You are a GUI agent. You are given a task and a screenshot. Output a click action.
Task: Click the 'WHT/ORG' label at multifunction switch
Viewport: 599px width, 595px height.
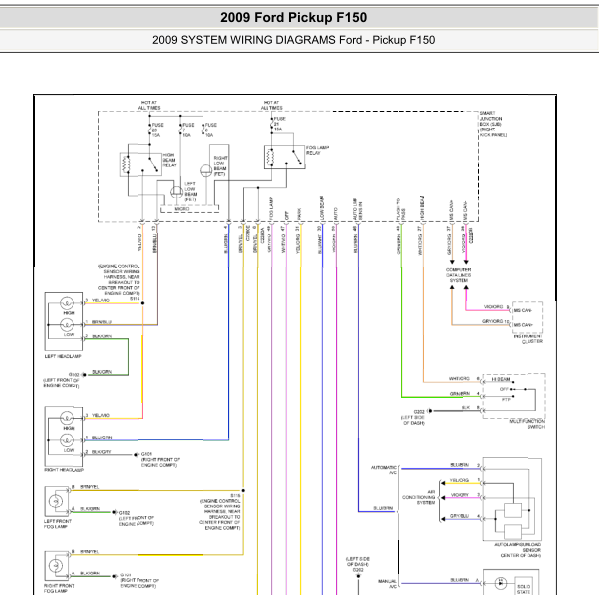(459, 378)
